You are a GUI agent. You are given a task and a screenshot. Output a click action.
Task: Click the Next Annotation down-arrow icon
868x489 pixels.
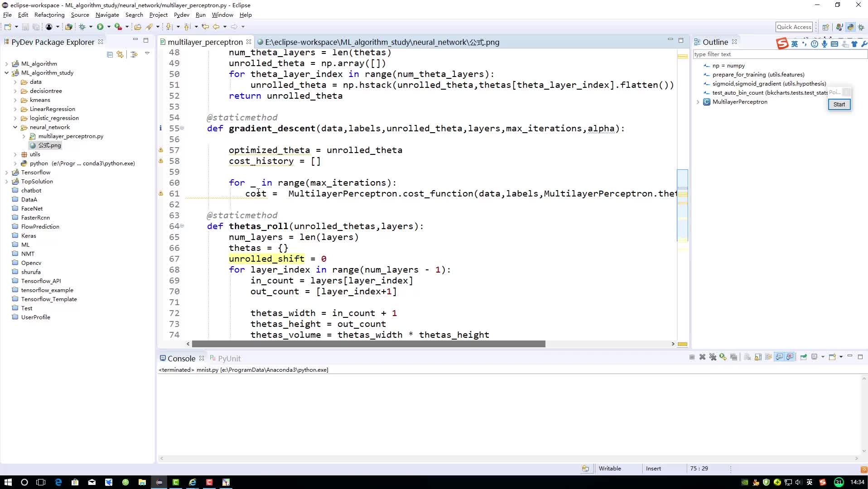(x=169, y=27)
